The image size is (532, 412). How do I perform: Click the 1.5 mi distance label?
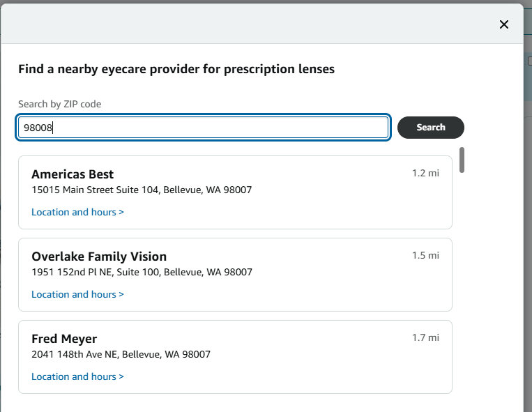click(425, 255)
